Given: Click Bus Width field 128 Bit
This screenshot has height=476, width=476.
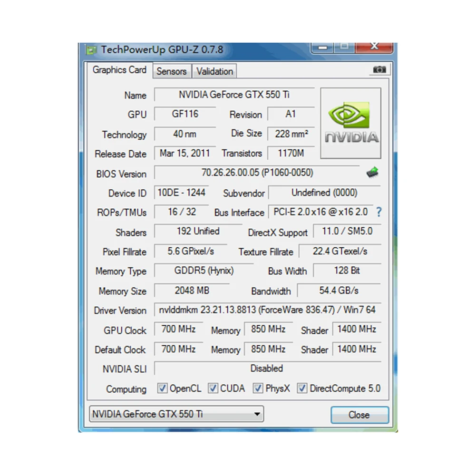Looking at the screenshot, I should 347,271.
